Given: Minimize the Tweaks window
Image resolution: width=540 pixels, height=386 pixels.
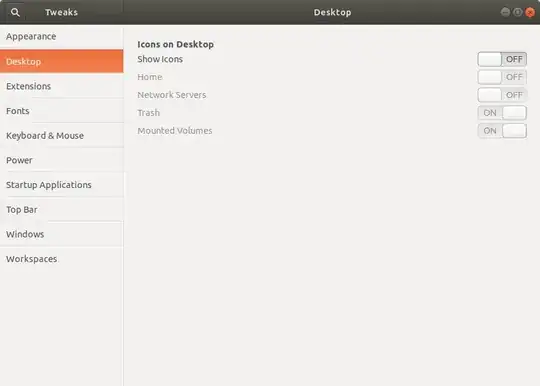Looking at the screenshot, I should (x=505, y=12).
